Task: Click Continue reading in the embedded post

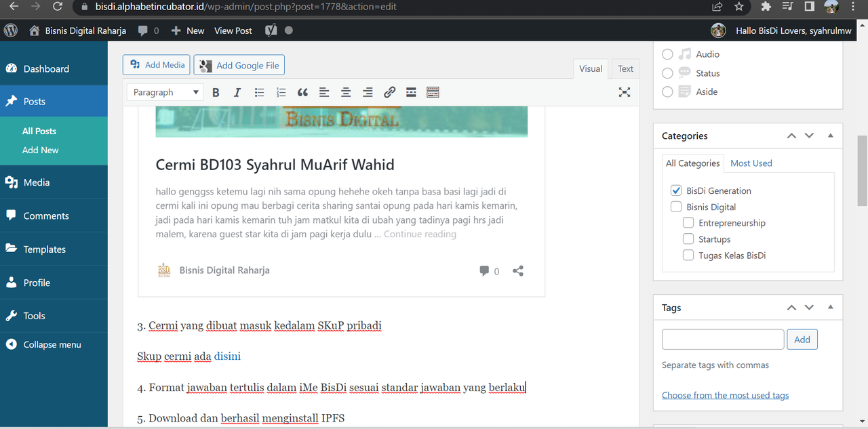Action: [420, 234]
